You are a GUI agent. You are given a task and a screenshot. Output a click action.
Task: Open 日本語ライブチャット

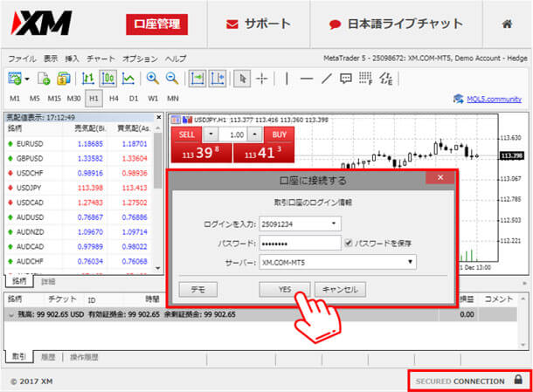coord(396,24)
